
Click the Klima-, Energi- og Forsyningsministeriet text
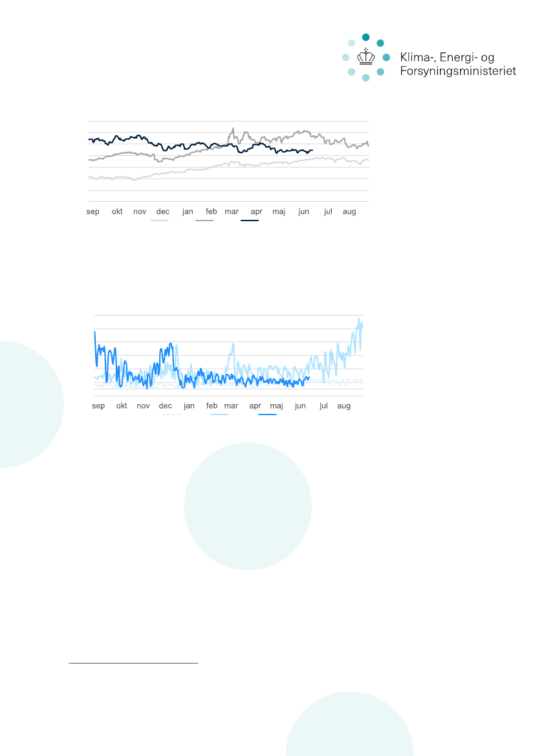coord(458,64)
